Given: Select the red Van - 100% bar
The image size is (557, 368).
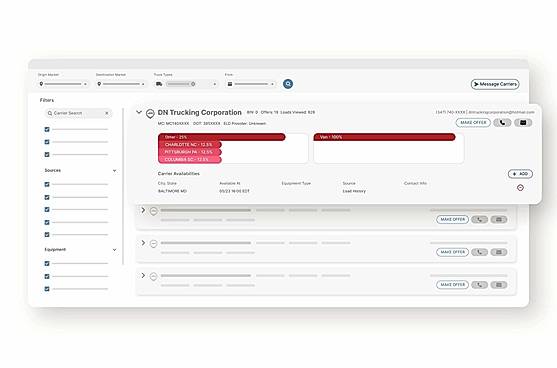Looking at the screenshot, I should 384,137.
